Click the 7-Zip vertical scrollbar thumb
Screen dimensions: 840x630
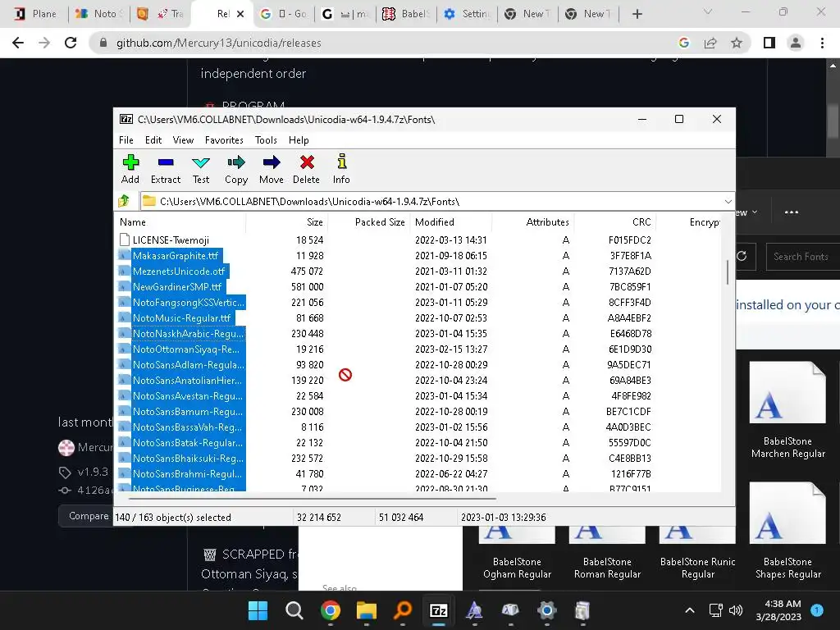click(x=728, y=272)
